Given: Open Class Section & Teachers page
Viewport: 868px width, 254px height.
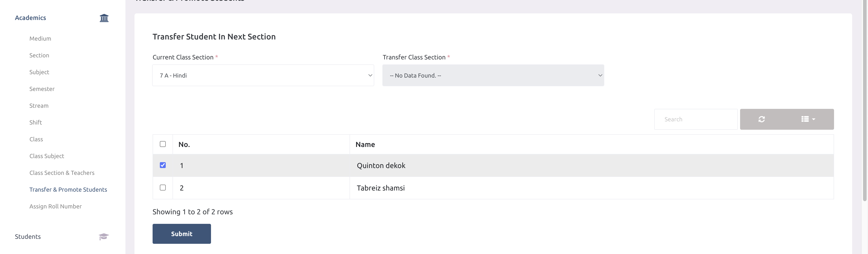Looking at the screenshot, I should (x=62, y=173).
